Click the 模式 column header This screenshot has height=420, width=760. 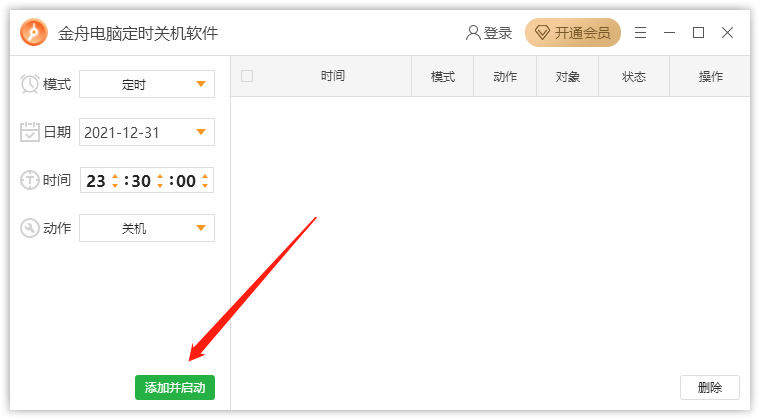point(443,77)
